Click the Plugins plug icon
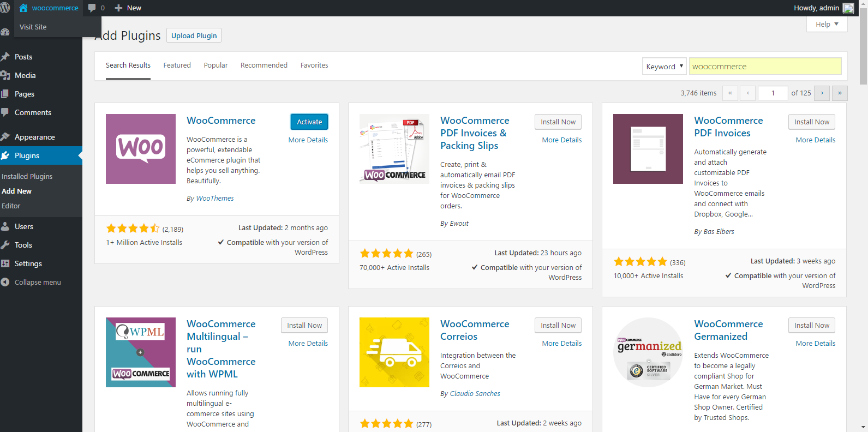The width and height of the screenshot is (868, 432). click(x=5, y=155)
